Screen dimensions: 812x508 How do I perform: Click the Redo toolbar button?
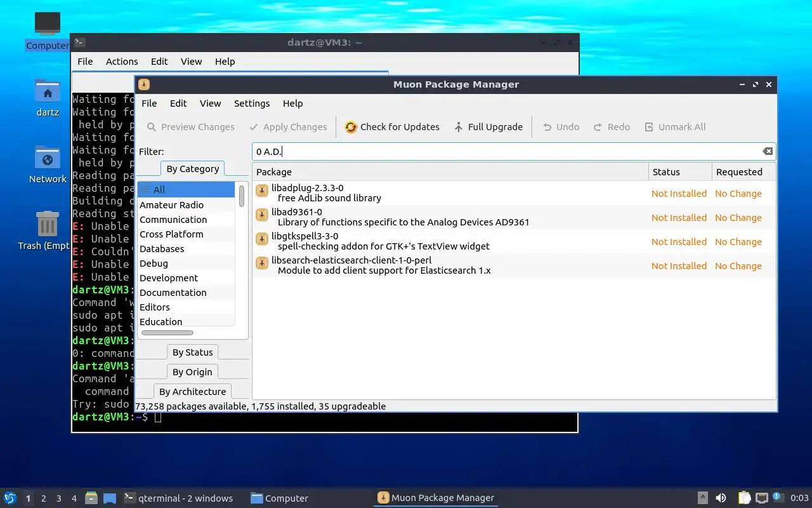(x=612, y=127)
